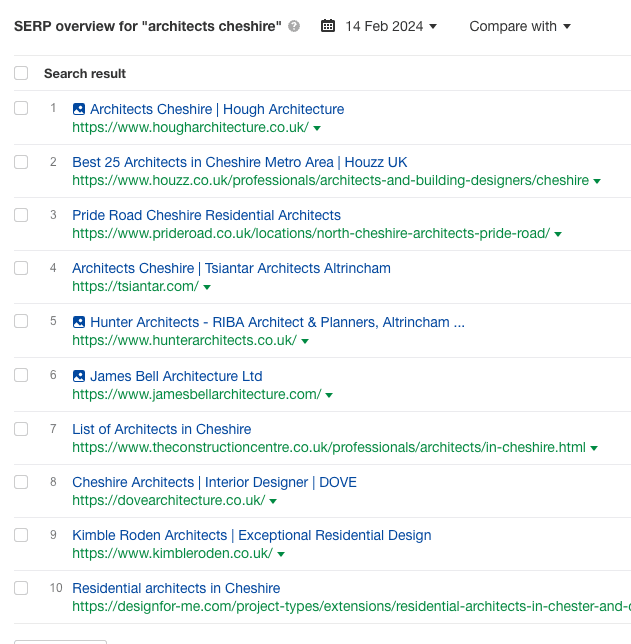631x644 pixels.
Task: Click the https://www.hougharchitecture.co.uk/ URL
Action: [x=191, y=127]
